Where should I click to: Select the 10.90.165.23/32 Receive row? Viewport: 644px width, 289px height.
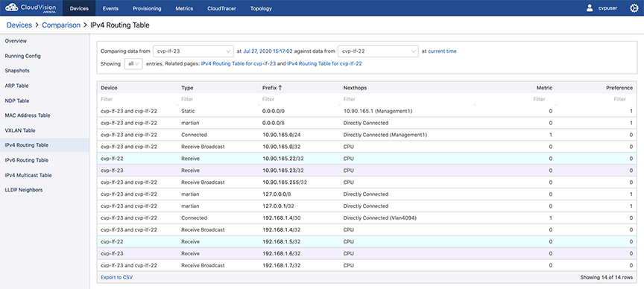click(x=367, y=171)
